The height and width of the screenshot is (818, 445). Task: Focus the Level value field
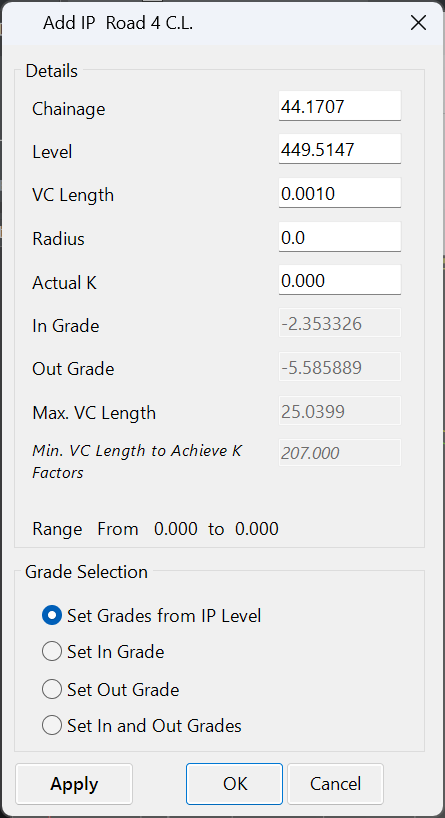tap(340, 150)
